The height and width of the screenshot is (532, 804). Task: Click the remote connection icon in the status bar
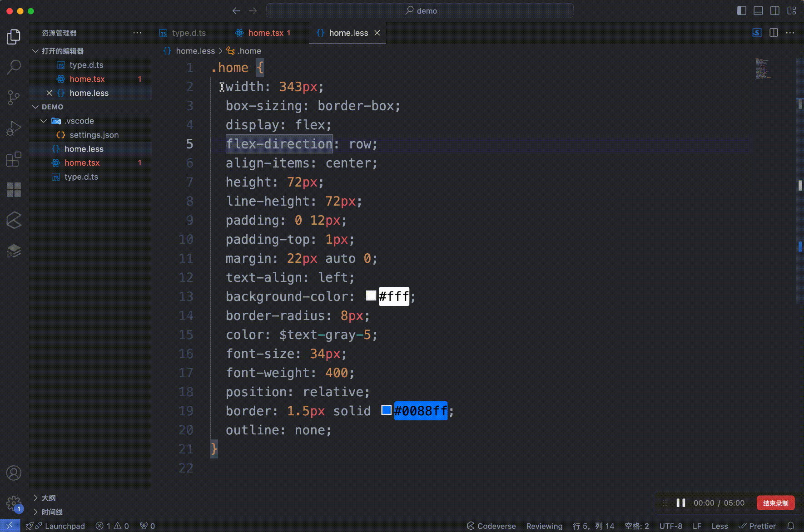(x=10, y=526)
